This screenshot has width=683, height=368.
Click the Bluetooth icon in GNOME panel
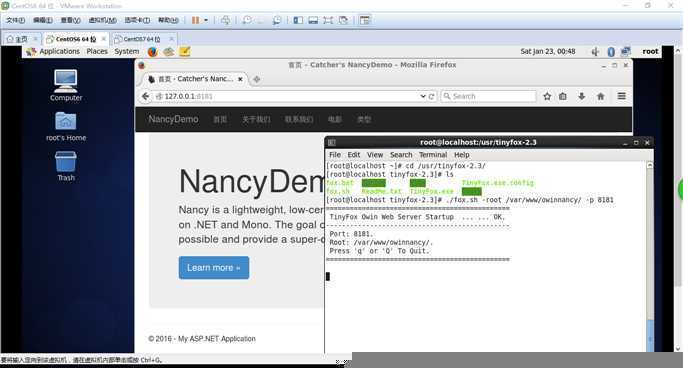[611, 52]
